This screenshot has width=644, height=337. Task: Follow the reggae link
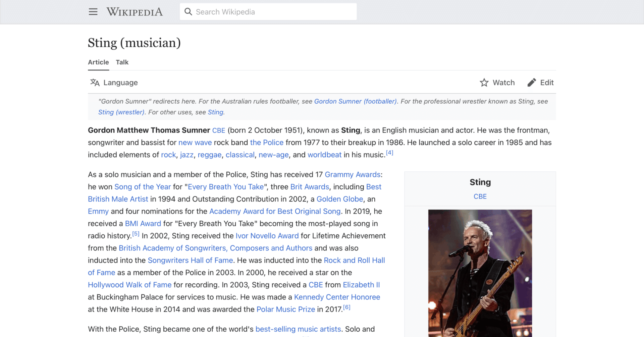click(x=210, y=155)
